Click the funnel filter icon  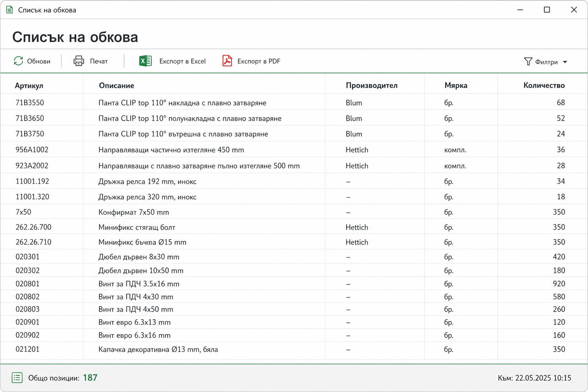tap(528, 61)
